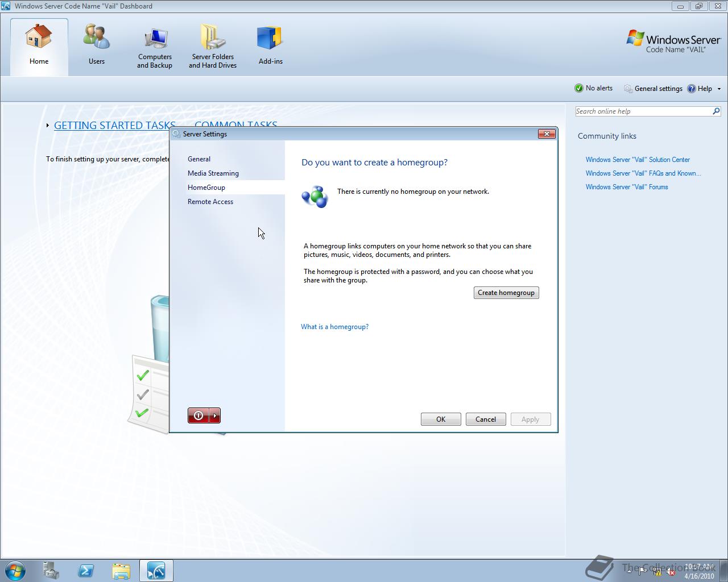This screenshot has height=582, width=728.
Task: Open General settings from toolbar
Action: click(653, 89)
